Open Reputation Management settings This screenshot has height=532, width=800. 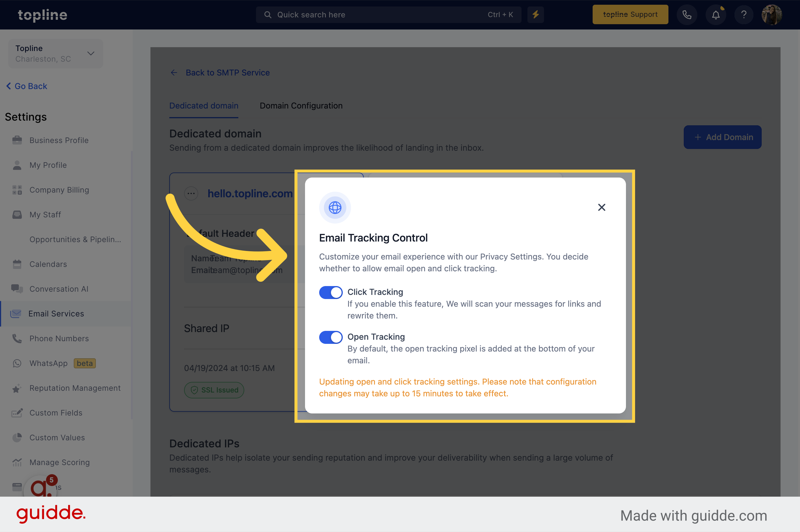(76, 387)
